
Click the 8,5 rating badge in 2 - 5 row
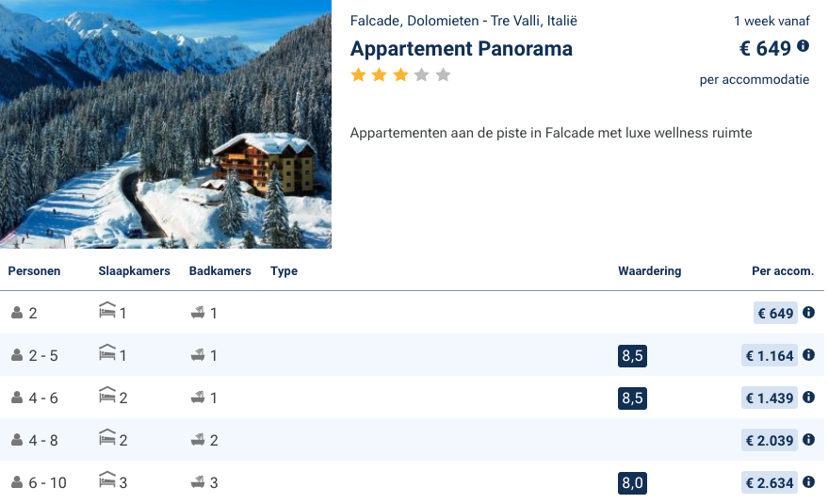point(632,356)
